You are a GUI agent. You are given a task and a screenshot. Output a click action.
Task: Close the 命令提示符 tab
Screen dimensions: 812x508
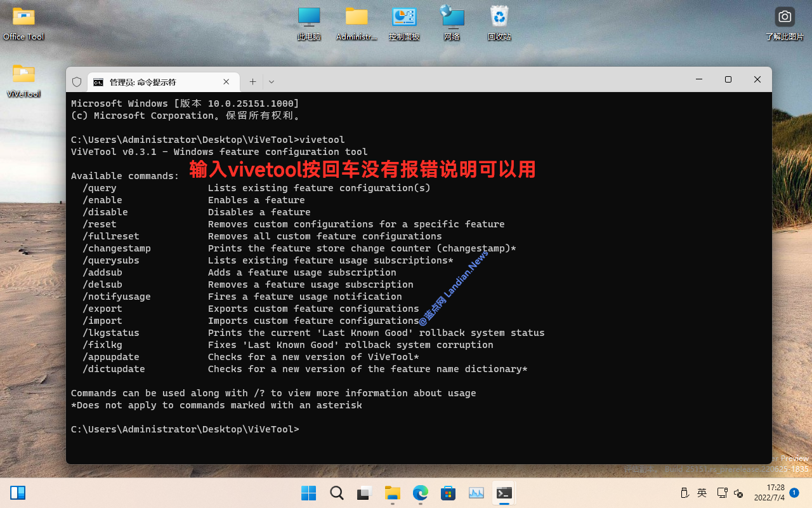[226, 82]
